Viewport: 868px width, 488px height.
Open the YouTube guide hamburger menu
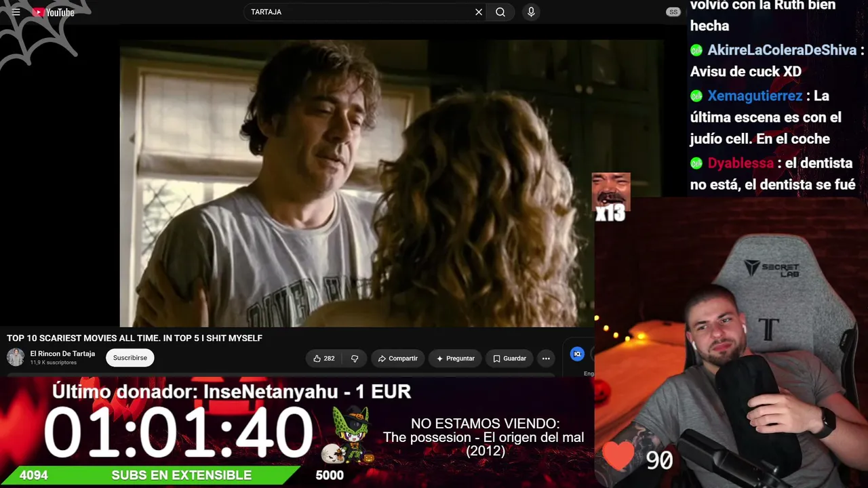16,12
